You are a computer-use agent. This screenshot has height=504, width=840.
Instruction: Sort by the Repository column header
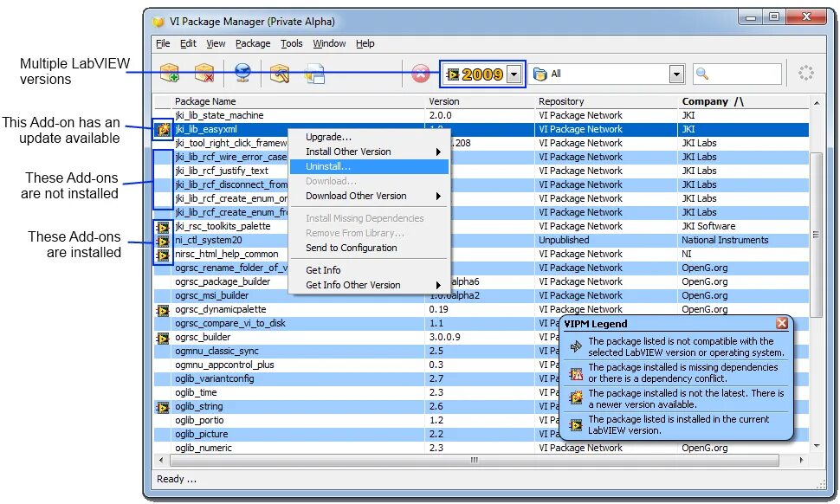click(606, 101)
